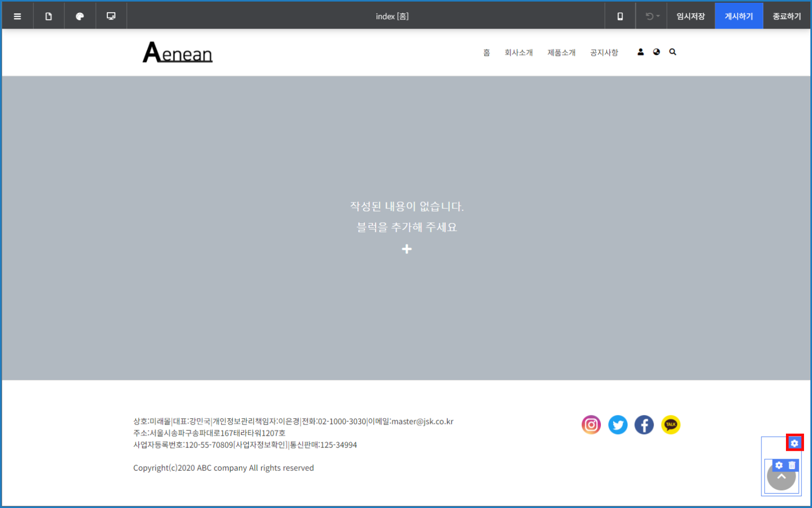The image size is (812, 508).
Task: Open the hamburger menu in top toolbar
Action: [x=18, y=16]
